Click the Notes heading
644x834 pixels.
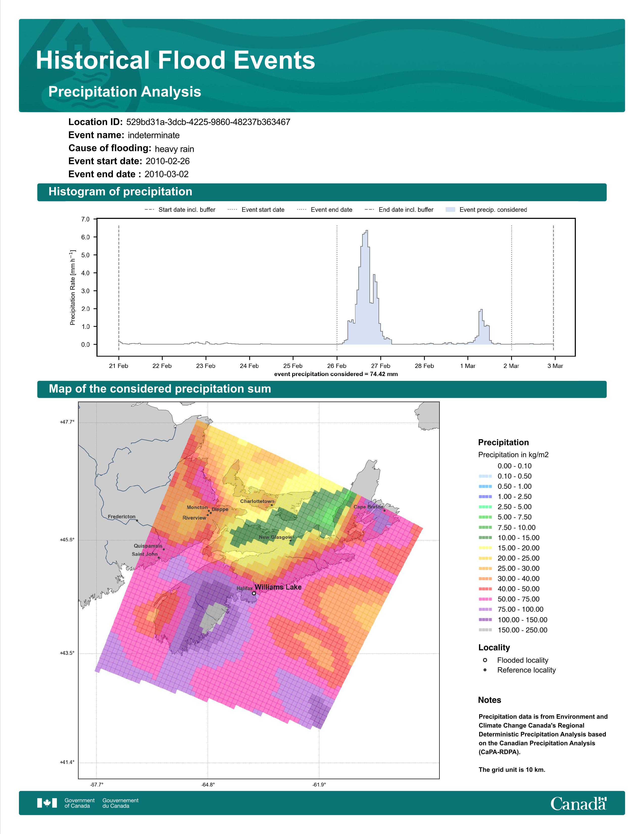489,700
